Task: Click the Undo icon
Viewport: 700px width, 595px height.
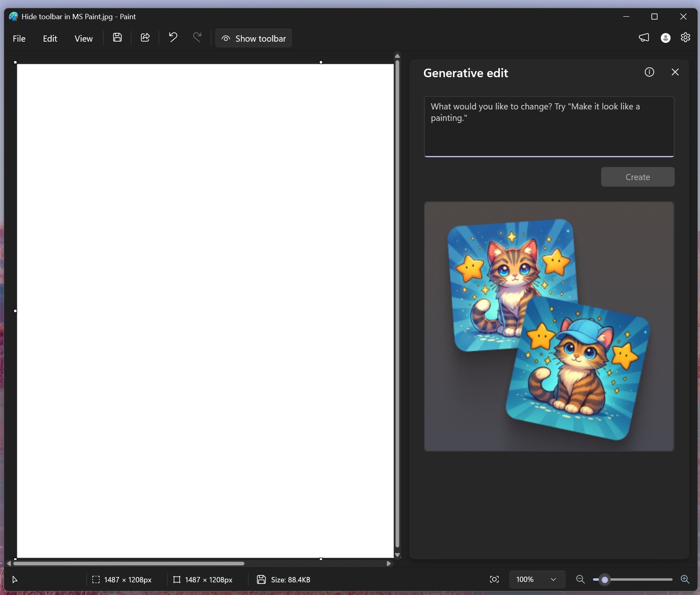Action: click(172, 38)
